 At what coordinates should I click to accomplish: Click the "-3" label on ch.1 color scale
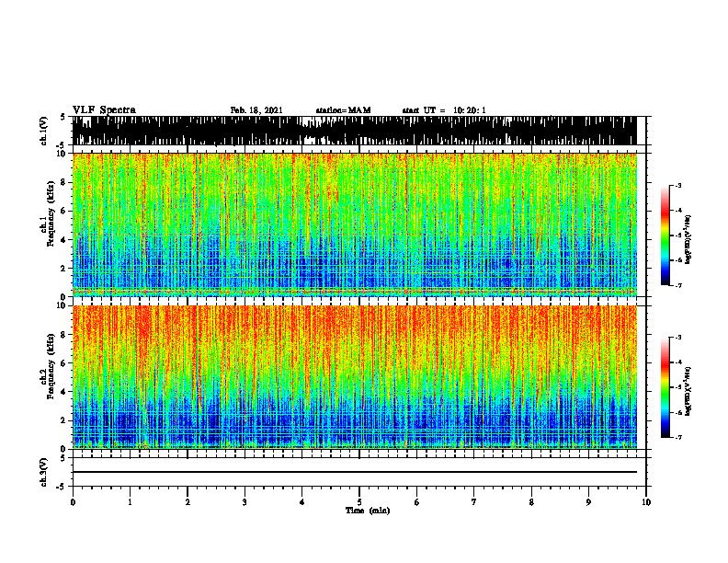[x=677, y=185]
